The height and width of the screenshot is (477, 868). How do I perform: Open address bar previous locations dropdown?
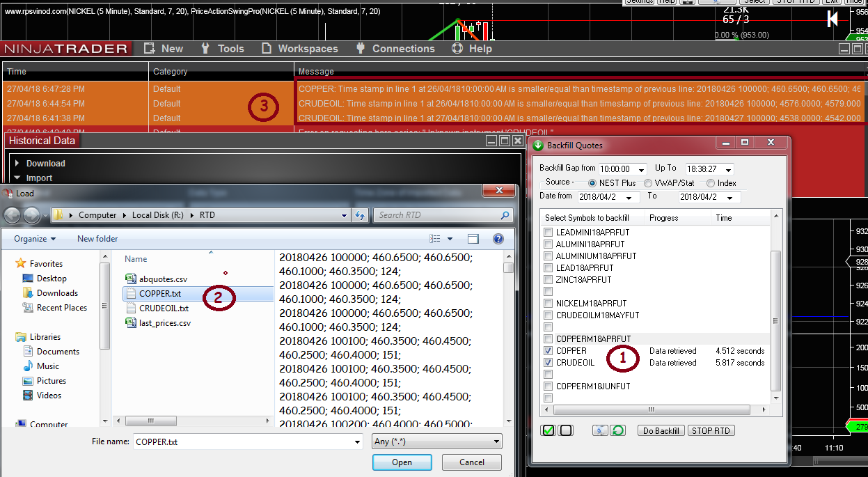pos(344,215)
